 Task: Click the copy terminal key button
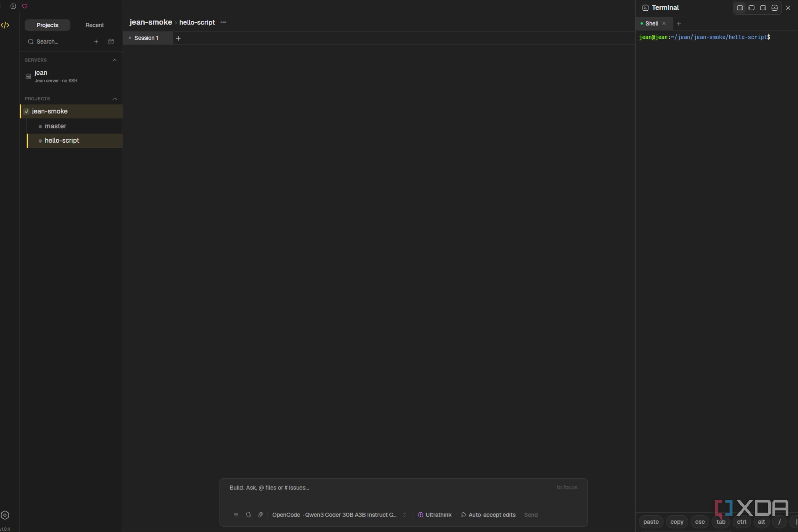[677, 522]
